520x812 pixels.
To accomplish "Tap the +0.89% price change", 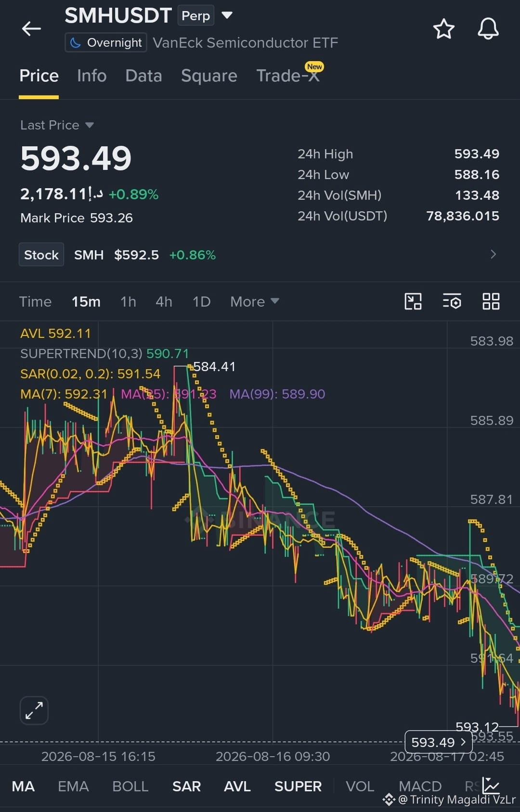I will pos(133,194).
